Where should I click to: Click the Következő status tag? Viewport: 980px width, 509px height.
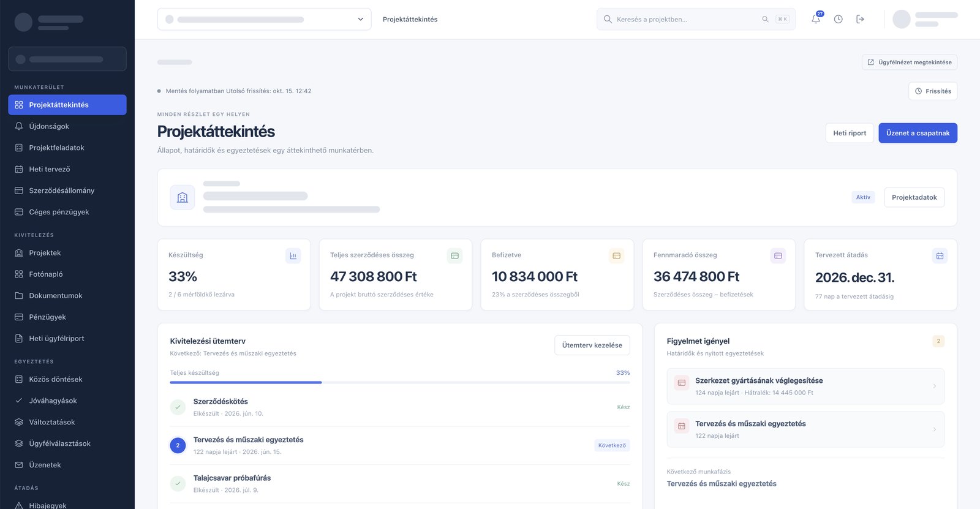pos(612,445)
